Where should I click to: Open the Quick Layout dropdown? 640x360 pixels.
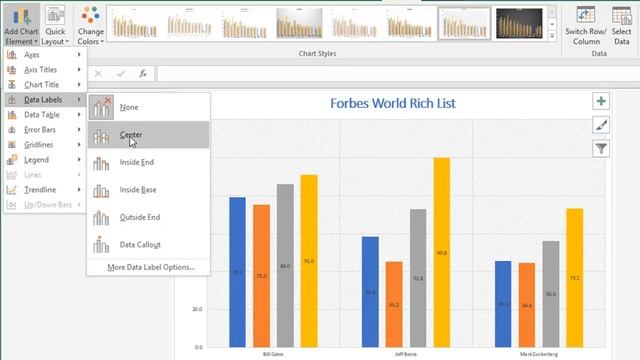[x=55, y=25]
